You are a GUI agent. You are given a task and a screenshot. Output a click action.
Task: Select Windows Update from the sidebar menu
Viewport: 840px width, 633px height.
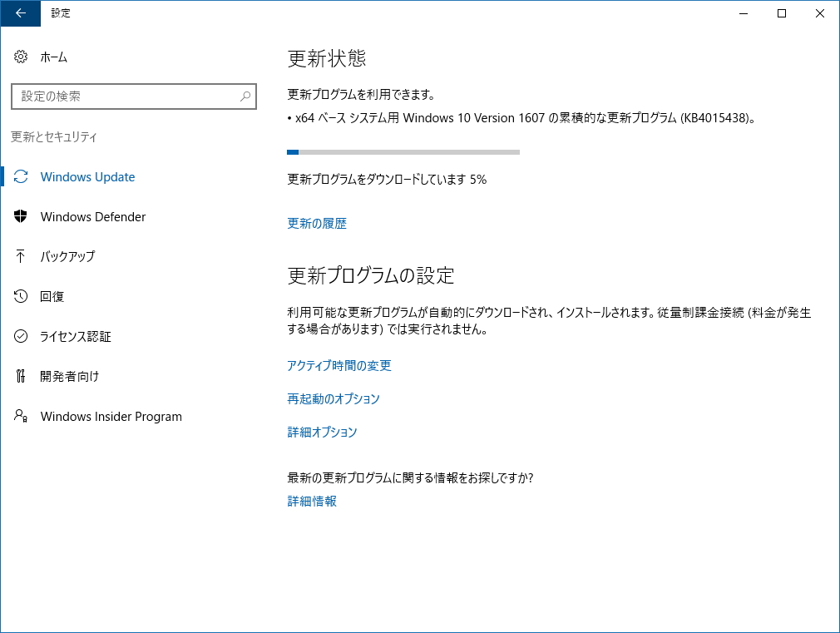(86, 177)
